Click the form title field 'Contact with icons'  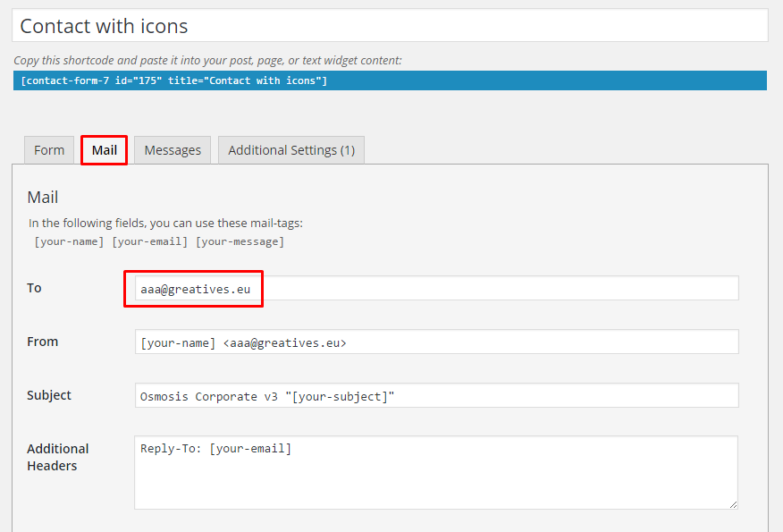pos(389,26)
